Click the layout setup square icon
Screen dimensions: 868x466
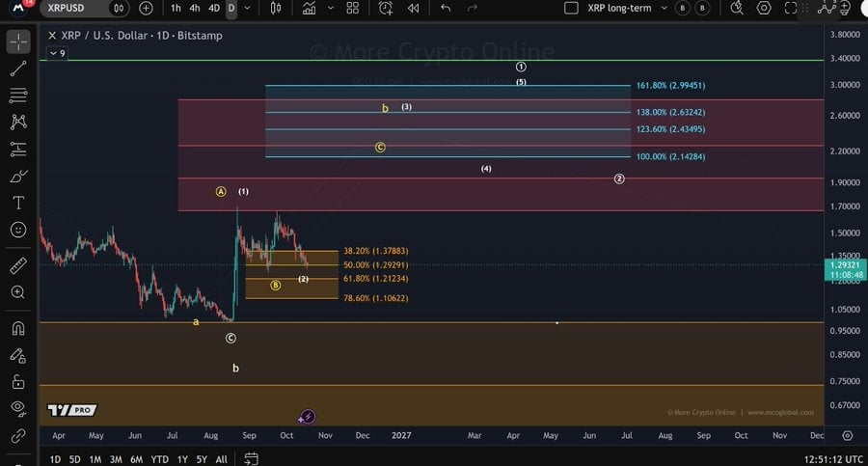point(571,9)
